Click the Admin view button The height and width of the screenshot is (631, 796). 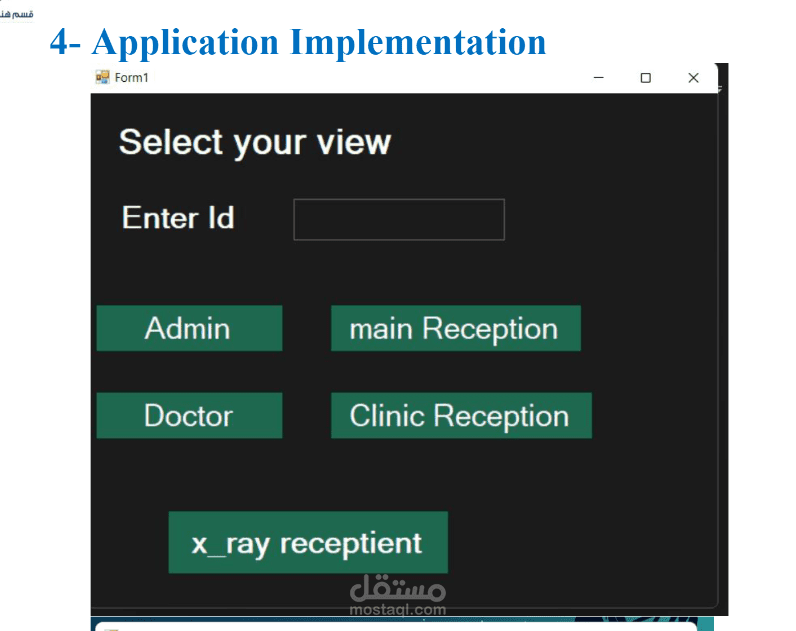pyautogui.click(x=189, y=328)
